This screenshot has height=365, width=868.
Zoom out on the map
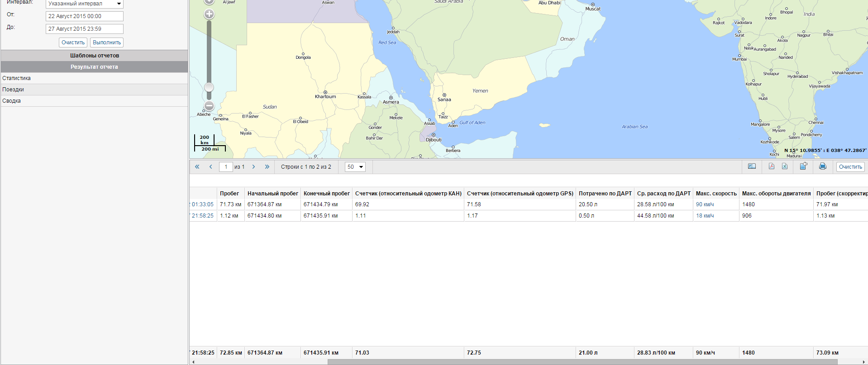pos(209,106)
